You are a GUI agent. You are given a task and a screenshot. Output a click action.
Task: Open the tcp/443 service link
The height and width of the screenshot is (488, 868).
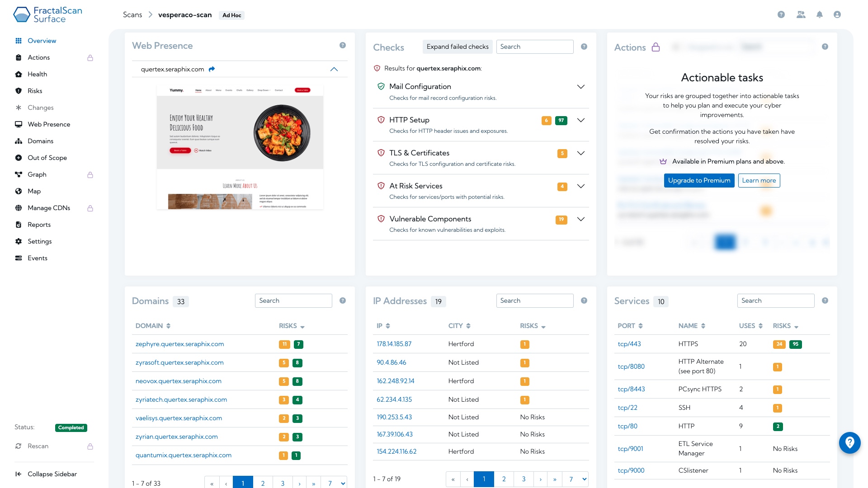[629, 344]
